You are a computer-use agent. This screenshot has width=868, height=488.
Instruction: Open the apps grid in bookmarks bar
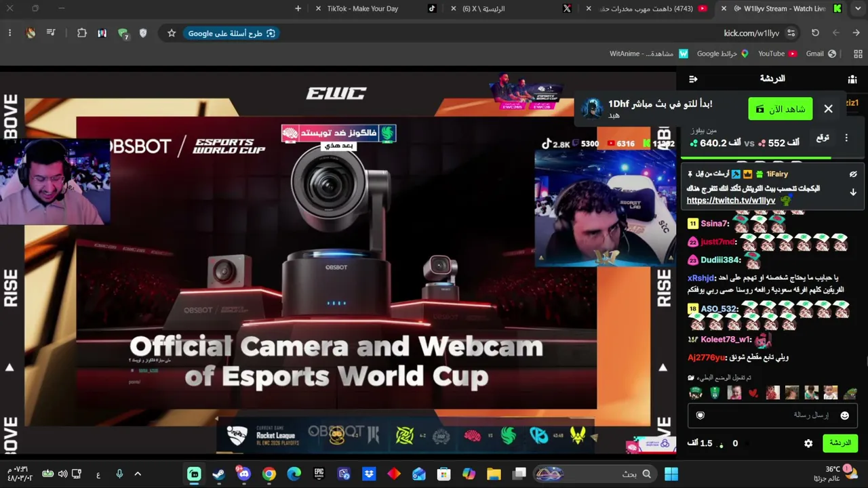858,54
